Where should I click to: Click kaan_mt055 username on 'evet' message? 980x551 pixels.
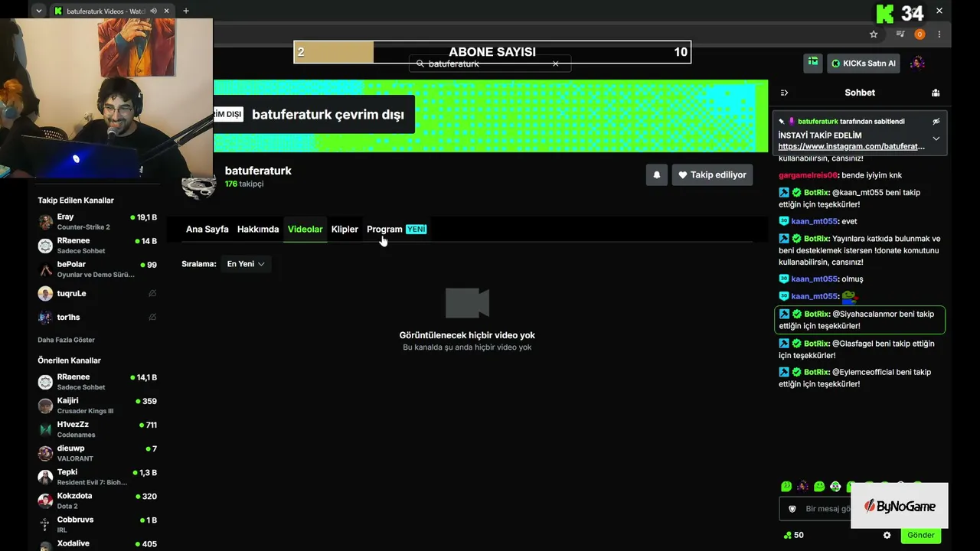point(814,221)
